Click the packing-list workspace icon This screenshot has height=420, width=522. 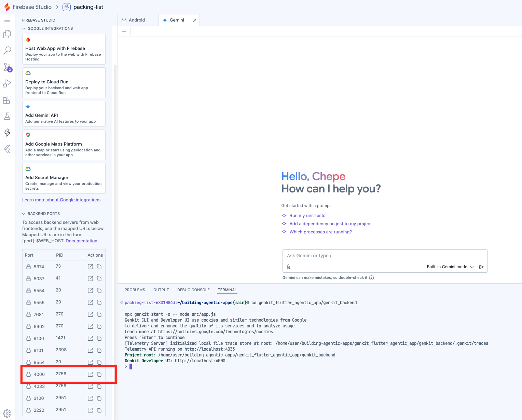coord(67,7)
